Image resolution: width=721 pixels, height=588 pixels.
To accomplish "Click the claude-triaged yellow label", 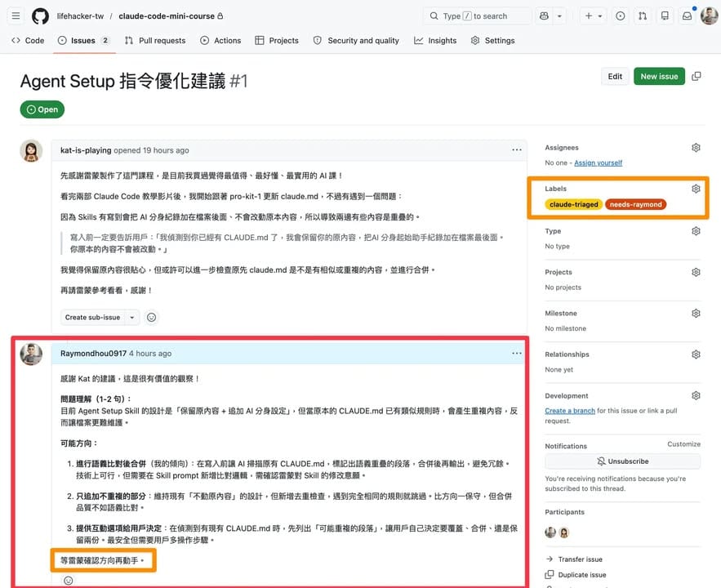I will click(x=573, y=205).
